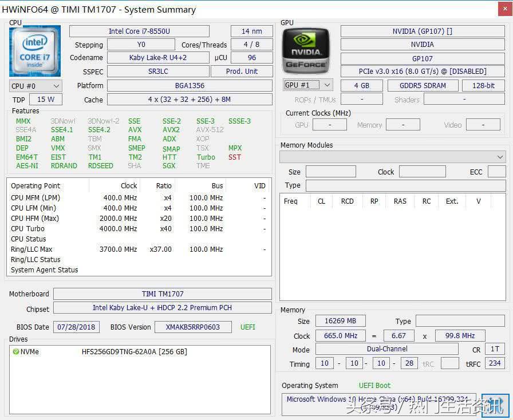
Task: Click the BIOS Date 07/28/2018 field
Action: (77, 327)
